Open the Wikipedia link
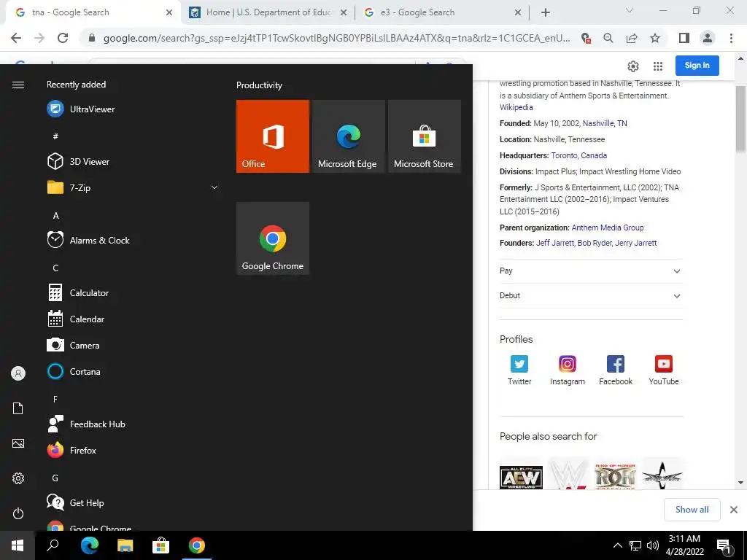Image resolution: width=747 pixels, height=560 pixels. [516, 108]
